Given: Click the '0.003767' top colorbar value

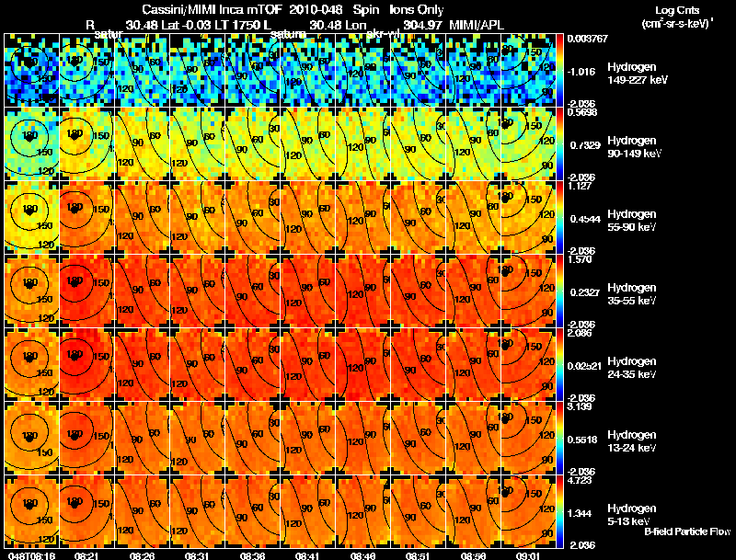Looking at the screenshot, I should point(587,39).
